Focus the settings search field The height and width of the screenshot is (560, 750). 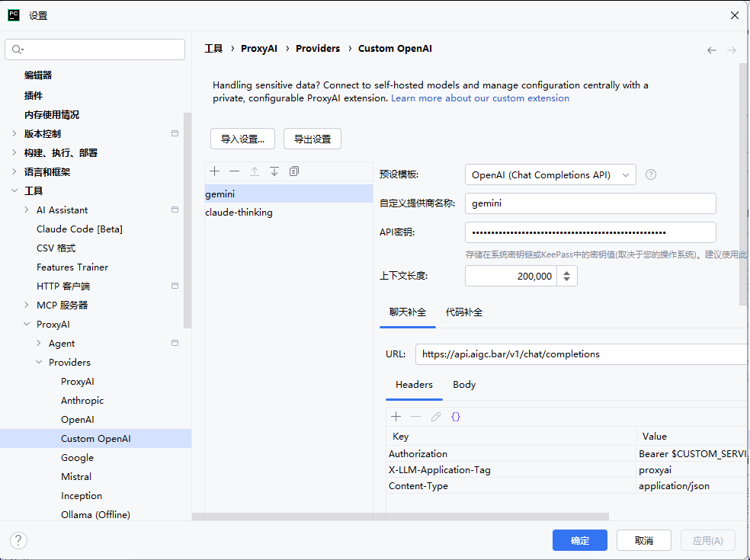click(x=95, y=50)
